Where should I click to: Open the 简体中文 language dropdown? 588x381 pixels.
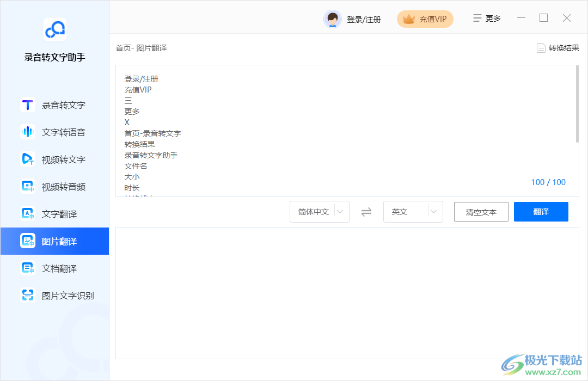coord(319,212)
